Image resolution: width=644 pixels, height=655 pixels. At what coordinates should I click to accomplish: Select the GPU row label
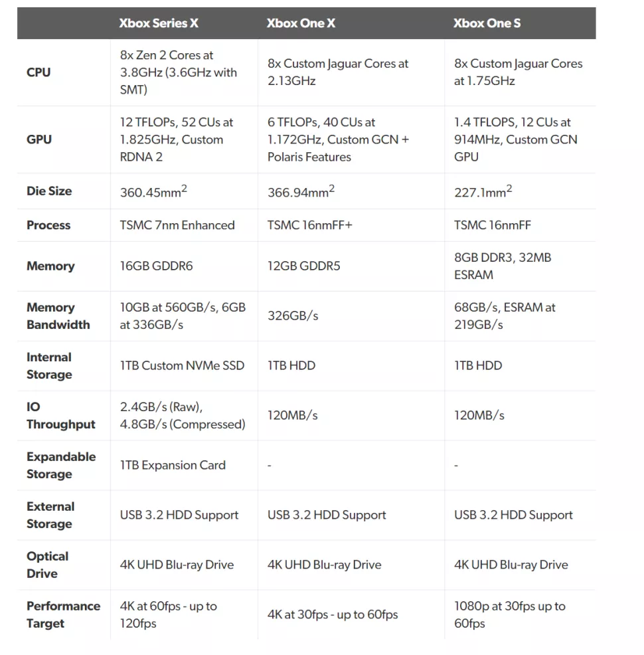click(x=39, y=140)
